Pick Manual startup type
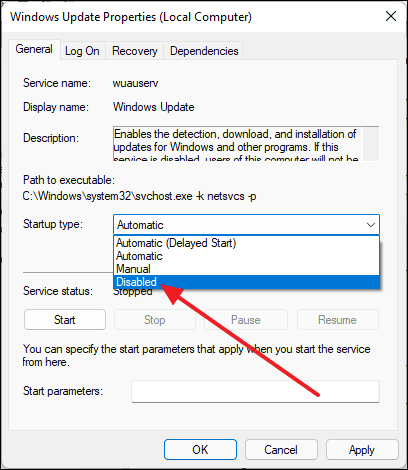 (246, 269)
